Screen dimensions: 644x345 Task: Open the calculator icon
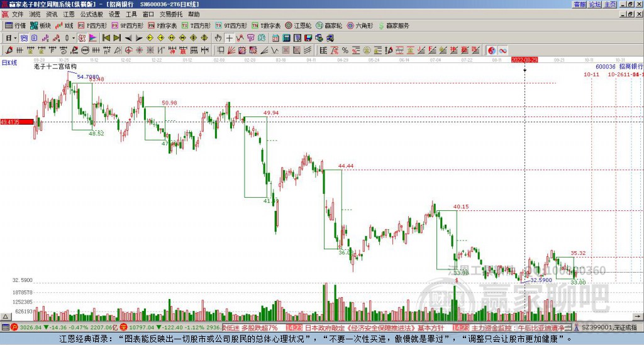pyautogui.click(x=286, y=38)
